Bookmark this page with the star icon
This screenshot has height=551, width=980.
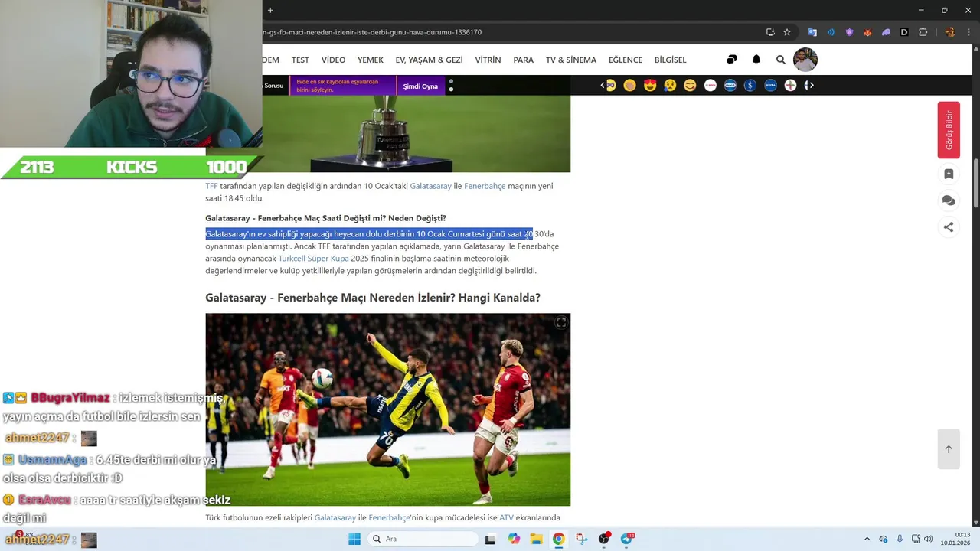pyautogui.click(x=787, y=32)
